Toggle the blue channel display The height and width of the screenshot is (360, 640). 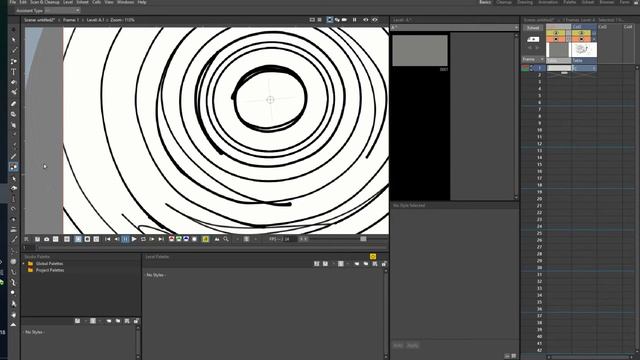186,239
